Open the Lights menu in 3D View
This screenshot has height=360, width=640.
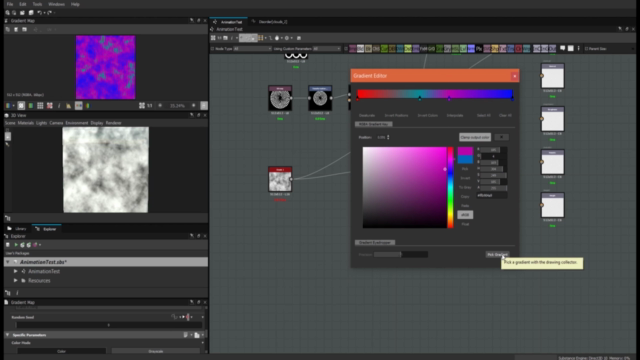click(41, 123)
